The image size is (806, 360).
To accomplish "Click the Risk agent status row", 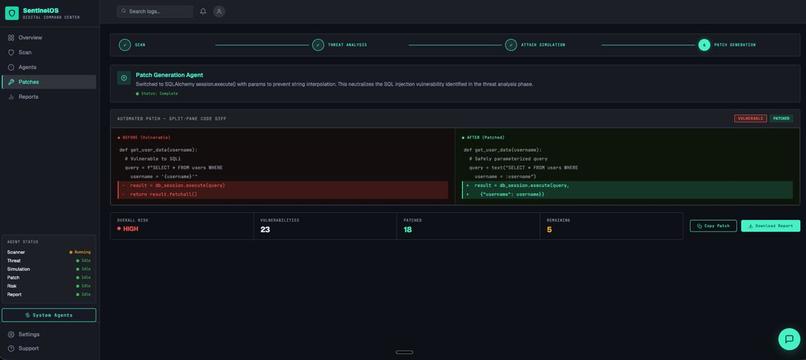I will pos(49,286).
